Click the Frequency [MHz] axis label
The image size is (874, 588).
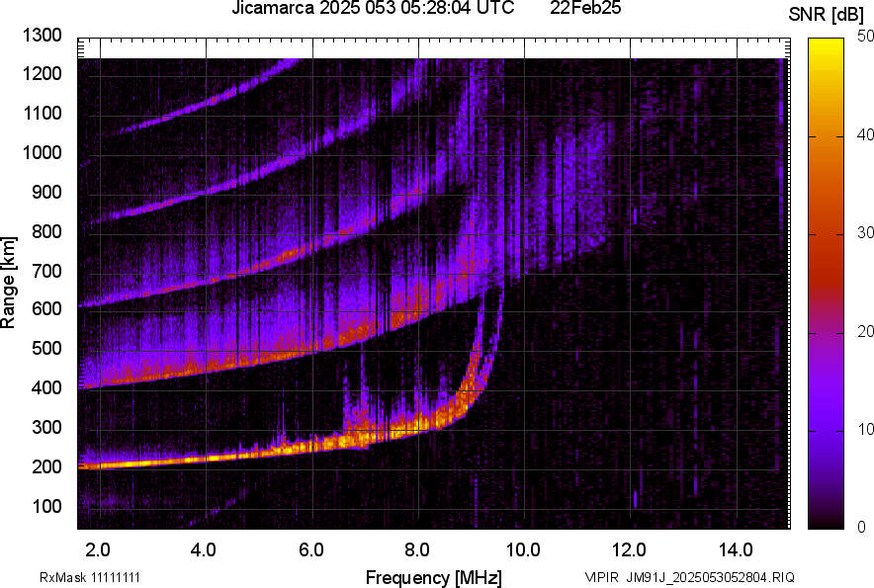pos(433,577)
